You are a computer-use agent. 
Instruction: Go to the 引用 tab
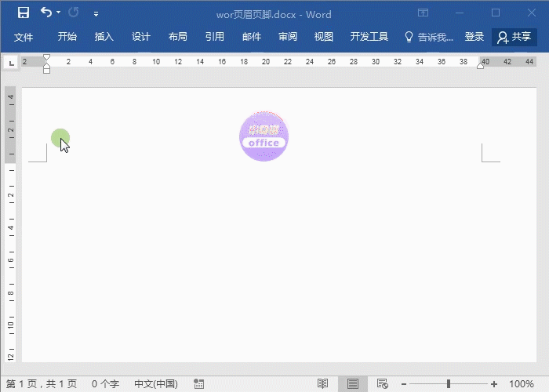(214, 37)
